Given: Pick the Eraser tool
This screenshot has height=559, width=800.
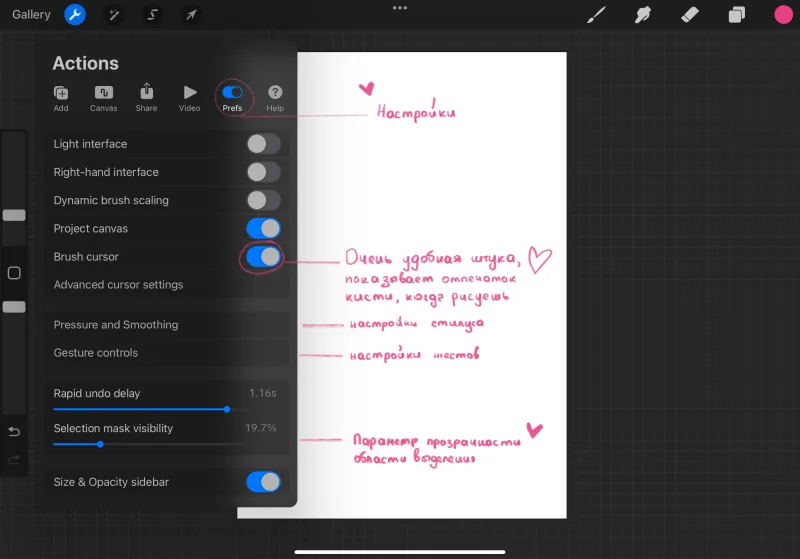Looking at the screenshot, I should tap(689, 15).
